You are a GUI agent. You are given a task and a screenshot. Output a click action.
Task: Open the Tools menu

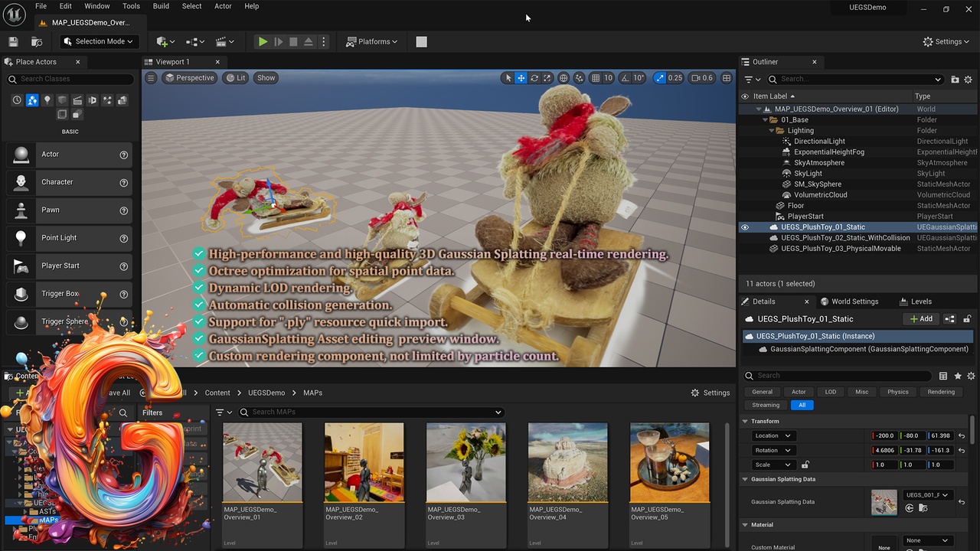pos(131,6)
